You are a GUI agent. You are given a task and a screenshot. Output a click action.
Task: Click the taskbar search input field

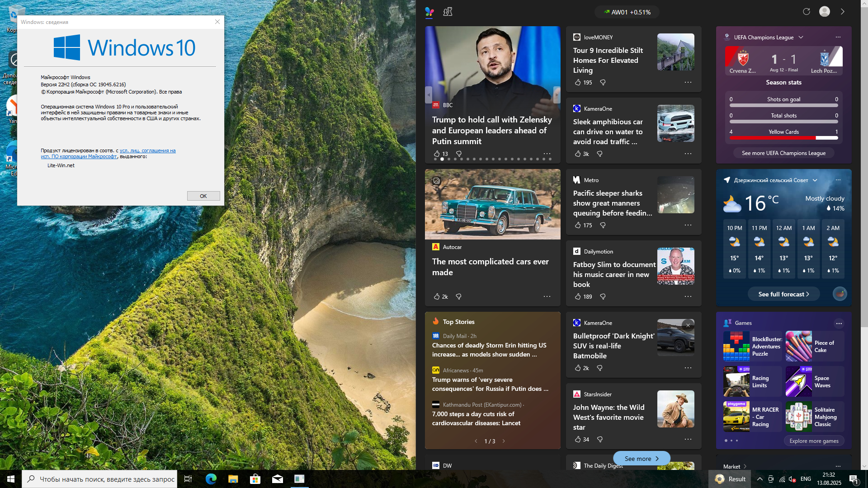[106, 479]
